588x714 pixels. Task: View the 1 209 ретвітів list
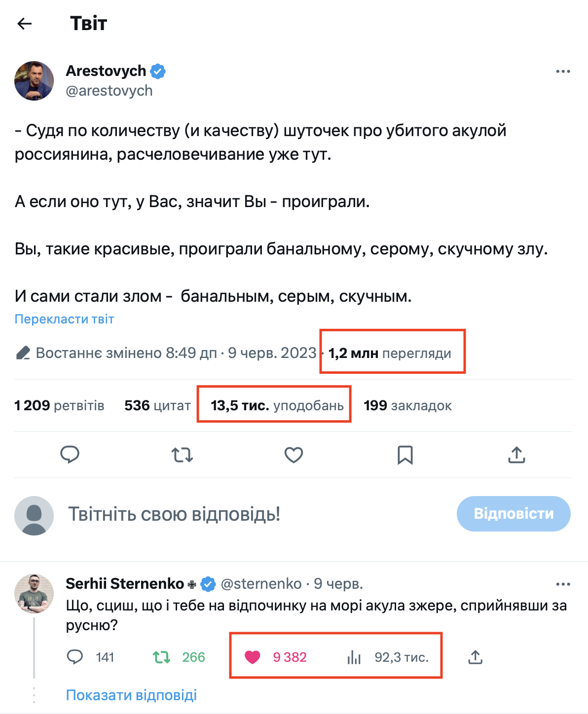[x=59, y=405]
